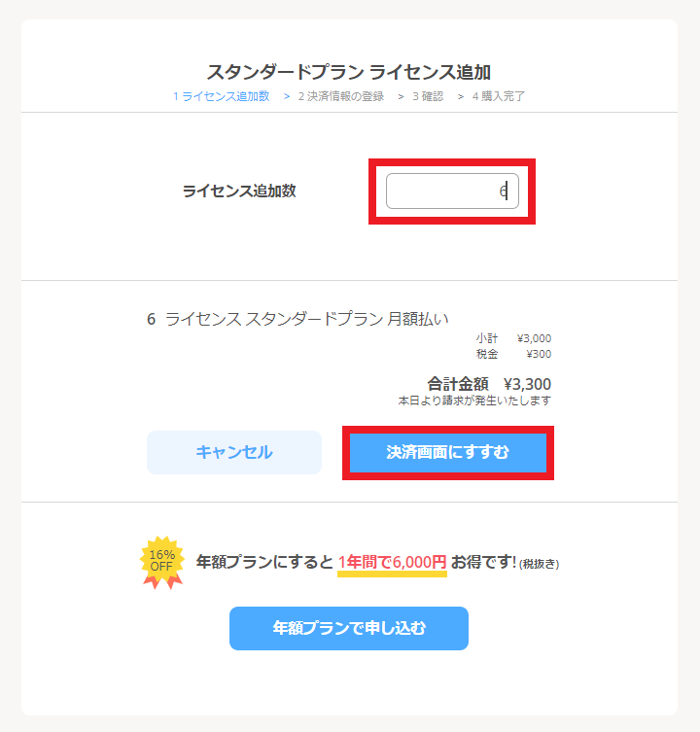Image resolution: width=700 pixels, height=732 pixels.
Task: Click the スタンダードプラン ライセンス追加 heading
Action: pos(348,72)
